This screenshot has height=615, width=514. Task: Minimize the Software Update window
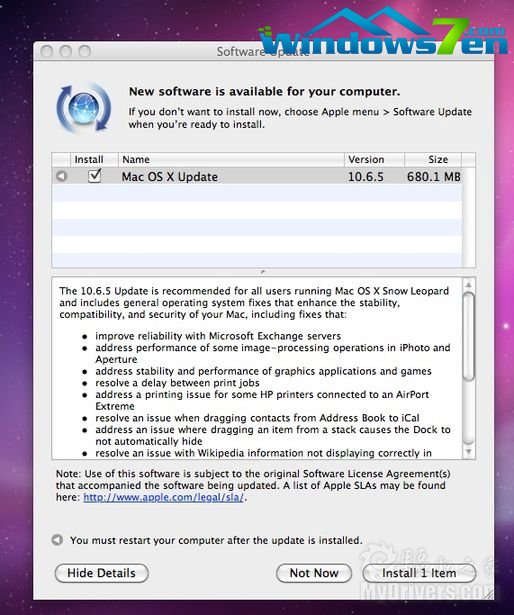66,51
